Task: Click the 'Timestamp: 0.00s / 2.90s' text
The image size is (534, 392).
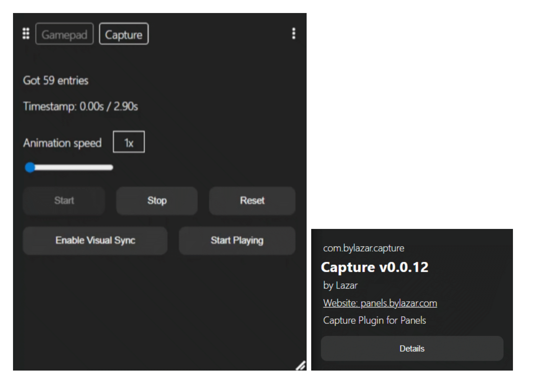Action: click(80, 106)
